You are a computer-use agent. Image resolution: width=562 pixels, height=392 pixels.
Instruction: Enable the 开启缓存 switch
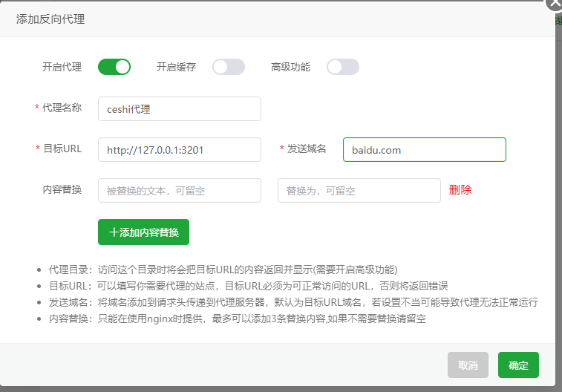point(229,67)
